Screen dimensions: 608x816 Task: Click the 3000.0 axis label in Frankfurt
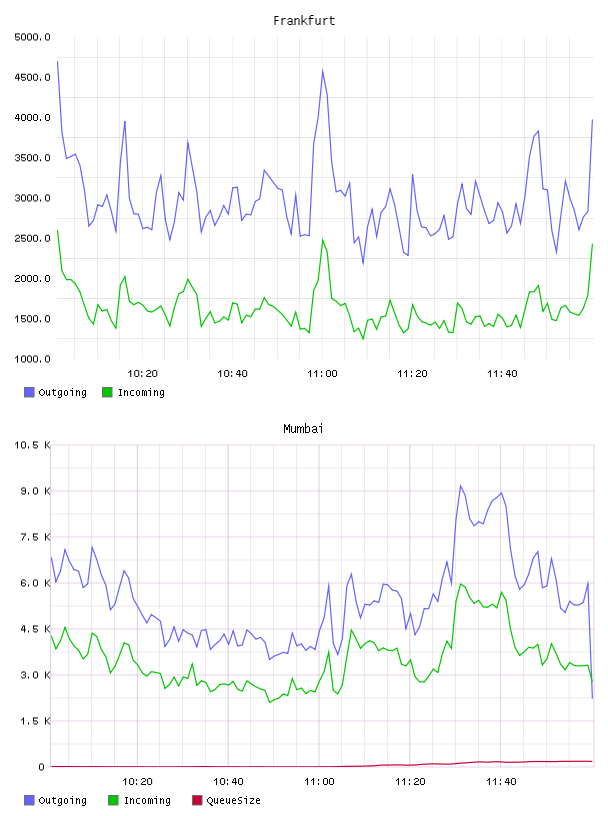click(32, 198)
